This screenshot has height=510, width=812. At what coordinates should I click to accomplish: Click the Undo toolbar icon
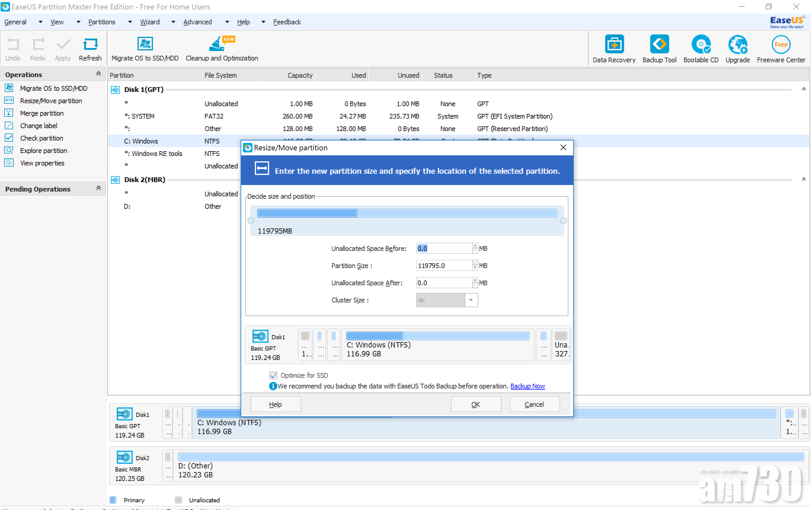pyautogui.click(x=13, y=44)
